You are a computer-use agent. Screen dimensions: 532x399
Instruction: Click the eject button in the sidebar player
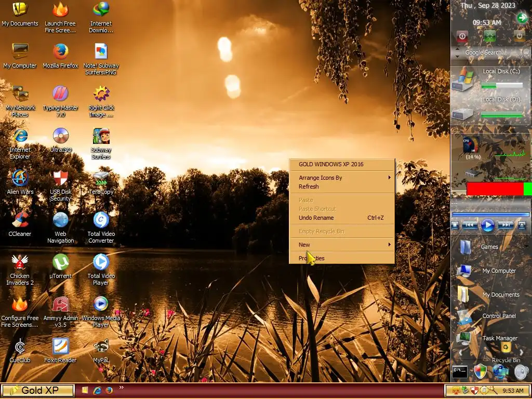tap(522, 225)
